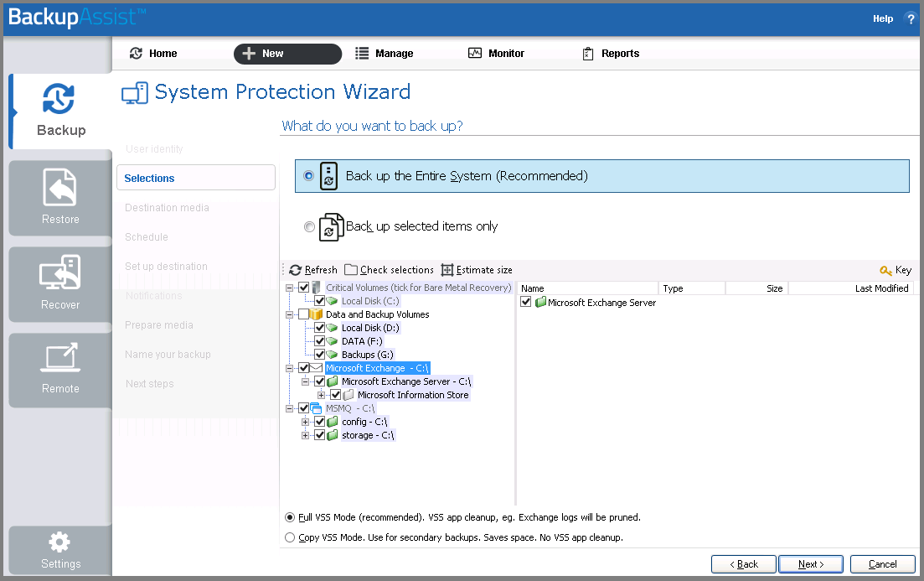Open the Remote section icon
Viewport: 924px width, 581px height.
tap(59, 357)
